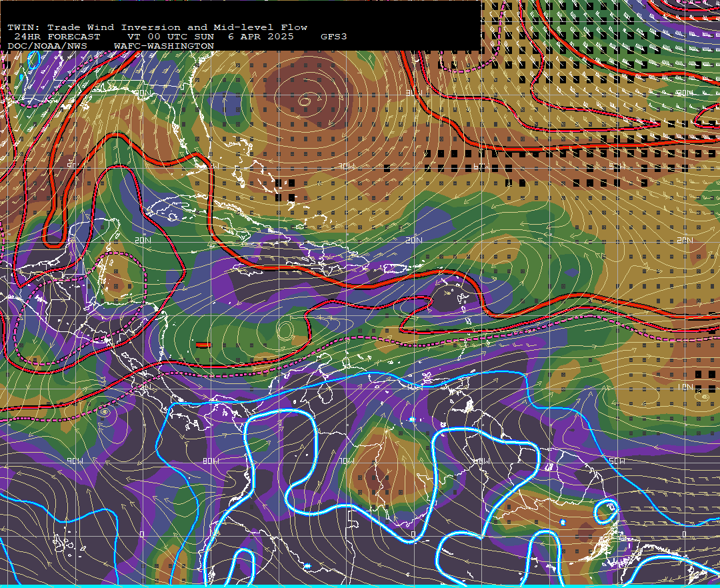Select the "24HR FORECAST" header text
The image size is (720, 588).
(57, 37)
